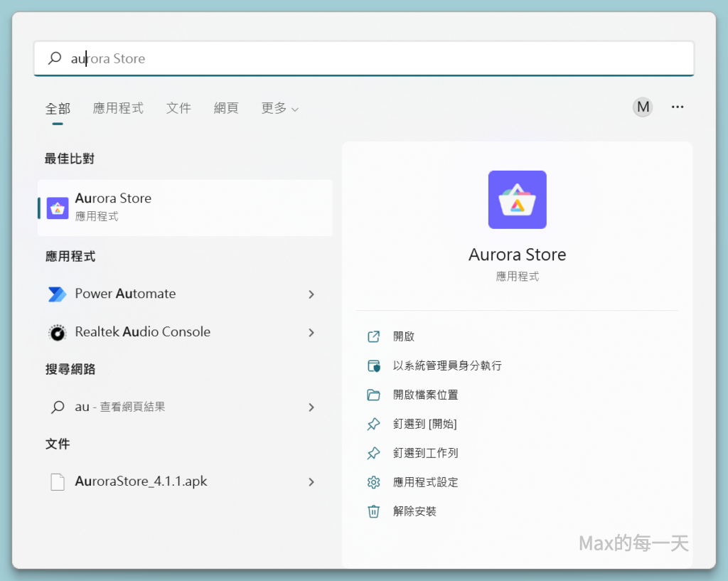Click the trash icon next to 解除安裝

(374, 511)
